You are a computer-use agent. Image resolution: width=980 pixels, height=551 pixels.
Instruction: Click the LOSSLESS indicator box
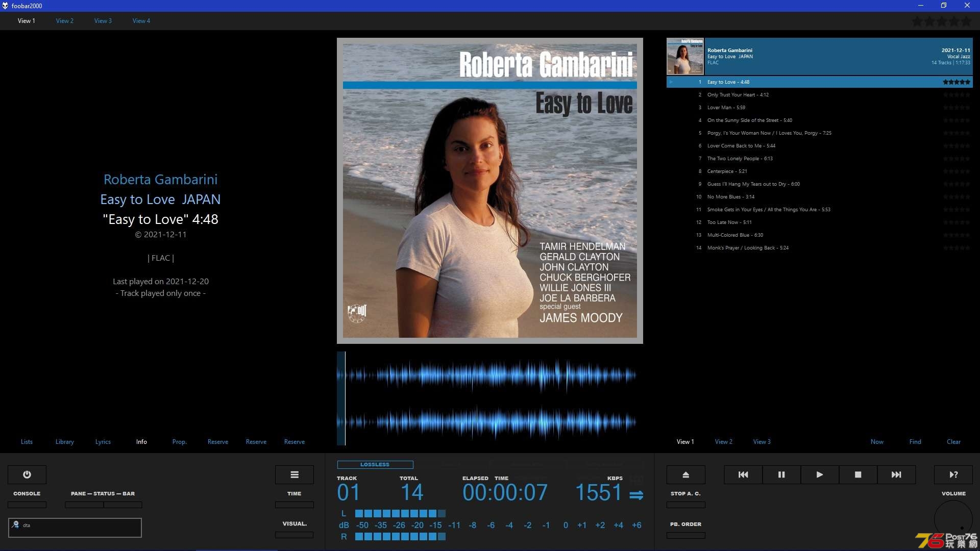pyautogui.click(x=375, y=464)
